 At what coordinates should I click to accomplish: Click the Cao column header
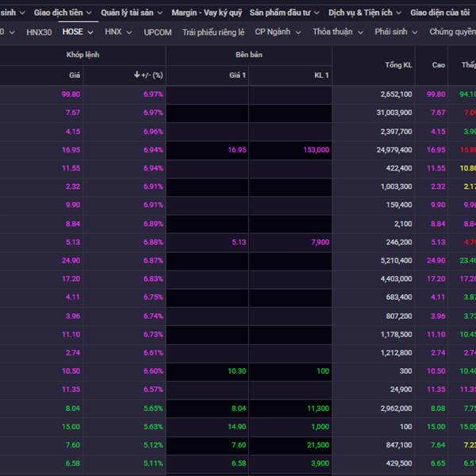(x=438, y=65)
